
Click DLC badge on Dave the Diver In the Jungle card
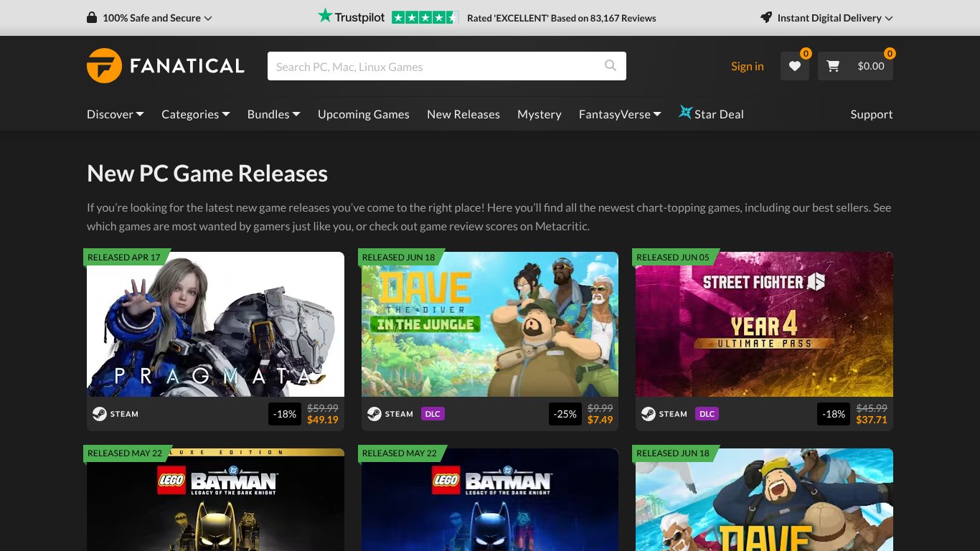(433, 414)
